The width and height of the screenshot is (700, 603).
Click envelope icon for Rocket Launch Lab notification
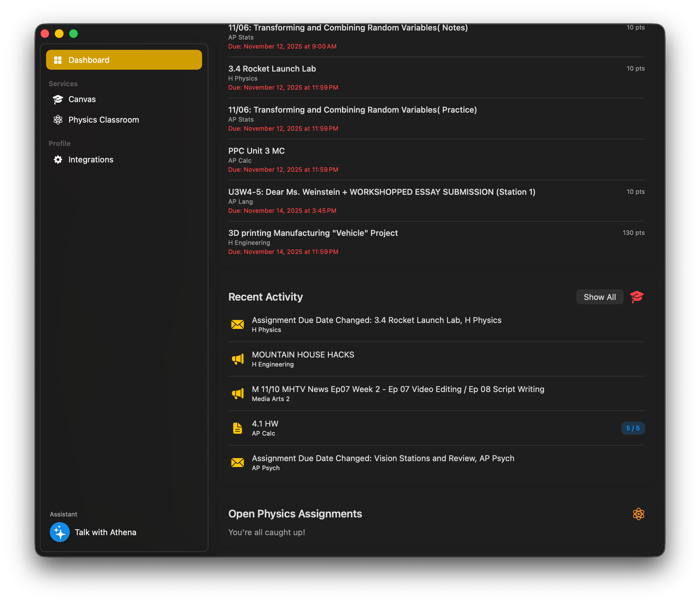(238, 325)
